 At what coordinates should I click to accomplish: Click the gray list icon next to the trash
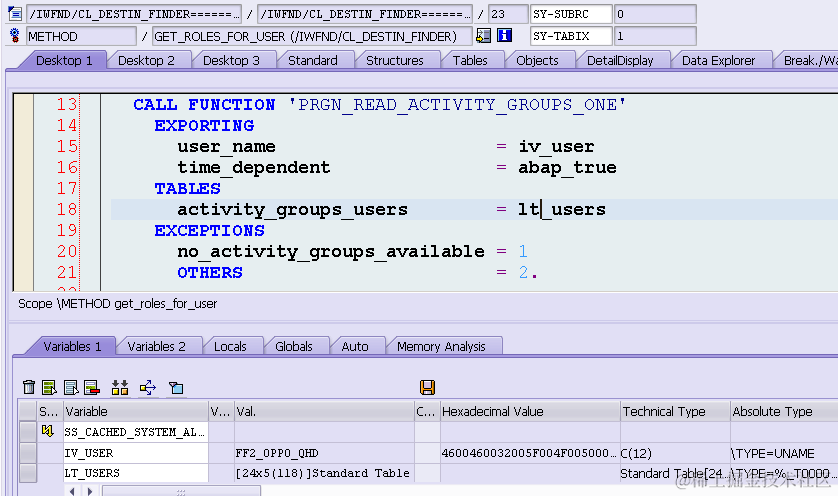click(x=71, y=387)
